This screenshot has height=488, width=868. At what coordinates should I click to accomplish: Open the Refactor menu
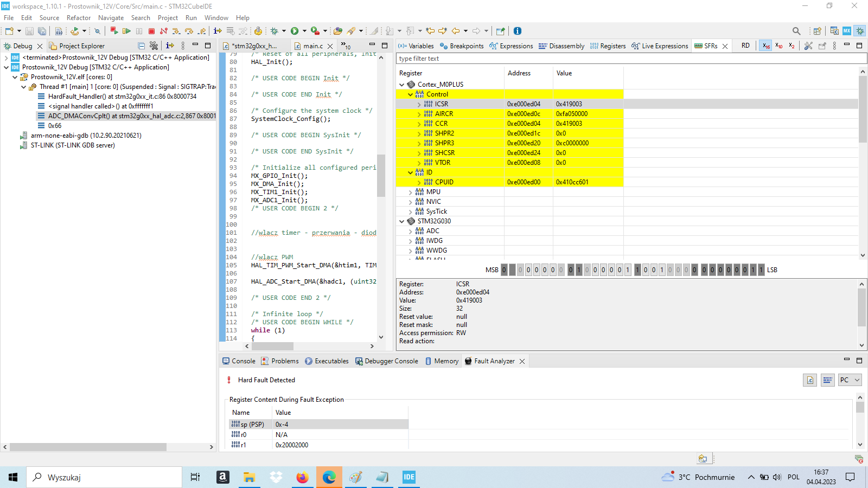click(x=79, y=18)
